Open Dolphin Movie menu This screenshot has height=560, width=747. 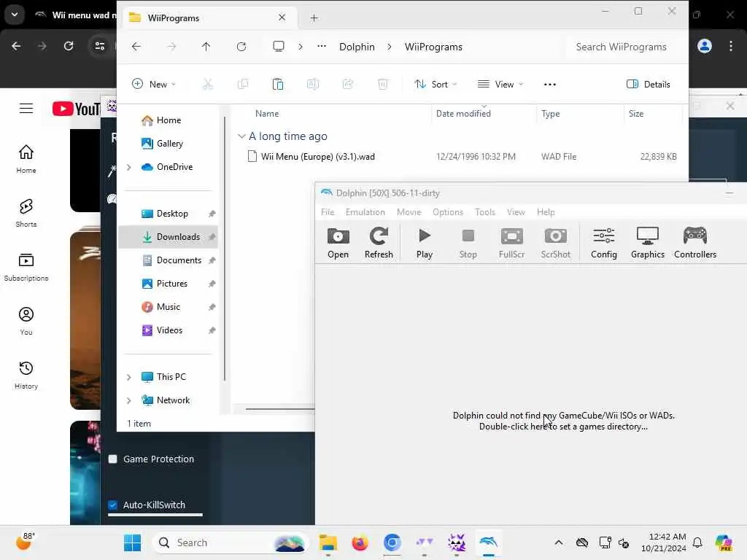point(409,212)
